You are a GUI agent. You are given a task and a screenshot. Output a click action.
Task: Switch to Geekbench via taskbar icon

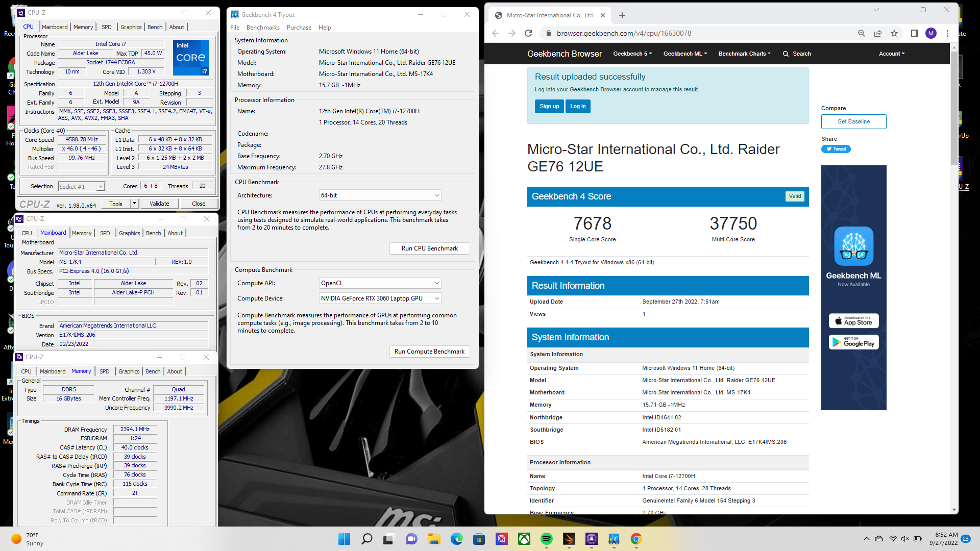(614, 539)
